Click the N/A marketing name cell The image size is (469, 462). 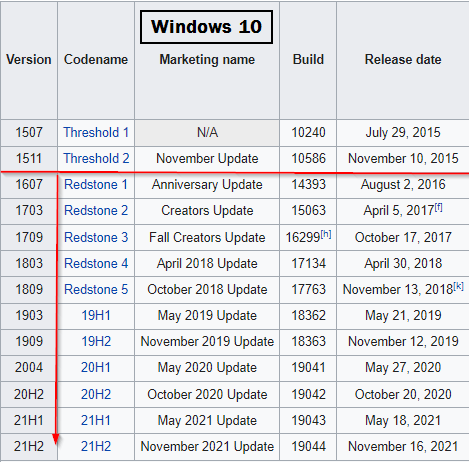[207, 133]
